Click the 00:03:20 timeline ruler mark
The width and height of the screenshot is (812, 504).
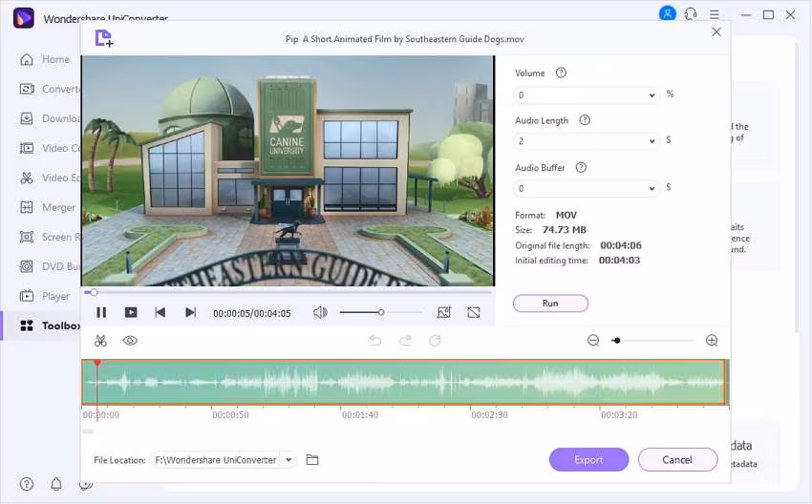click(619, 415)
